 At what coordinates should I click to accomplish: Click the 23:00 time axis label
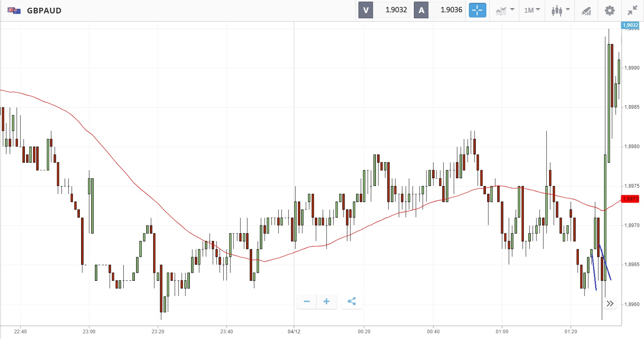click(x=89, y=332)
